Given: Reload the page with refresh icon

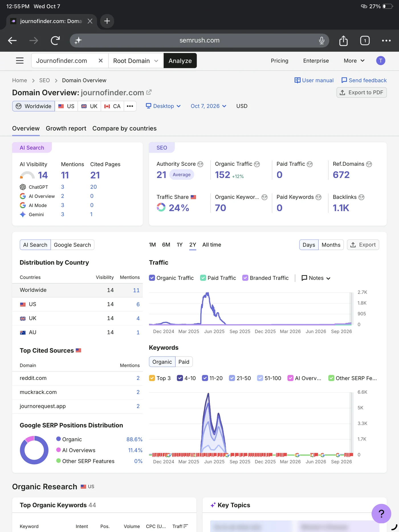Looking at the screenshot, I should tap(55, 40).
